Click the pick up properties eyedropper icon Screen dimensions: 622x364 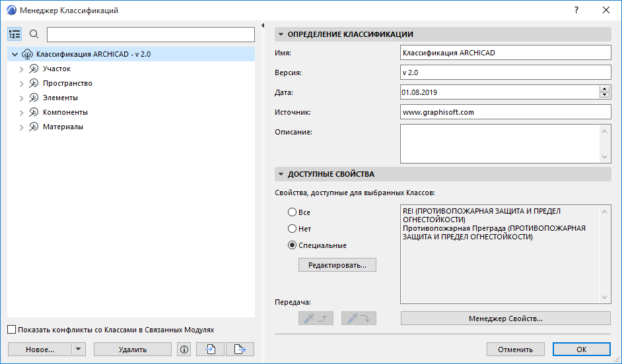point(316,318)
